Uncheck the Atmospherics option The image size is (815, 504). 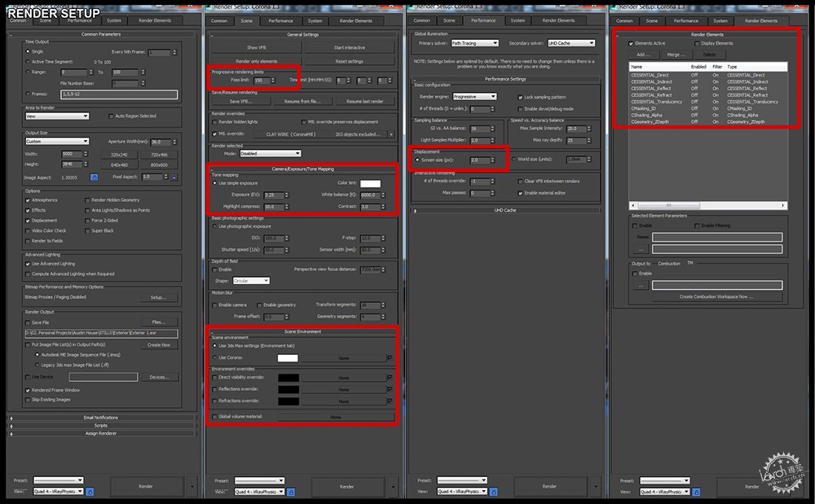click(28, 199)
